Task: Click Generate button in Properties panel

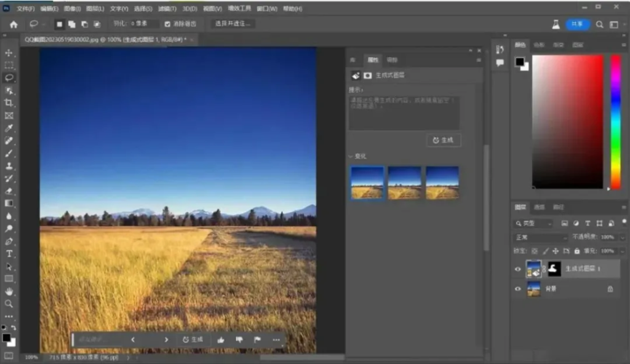Action: click(444, 140)
